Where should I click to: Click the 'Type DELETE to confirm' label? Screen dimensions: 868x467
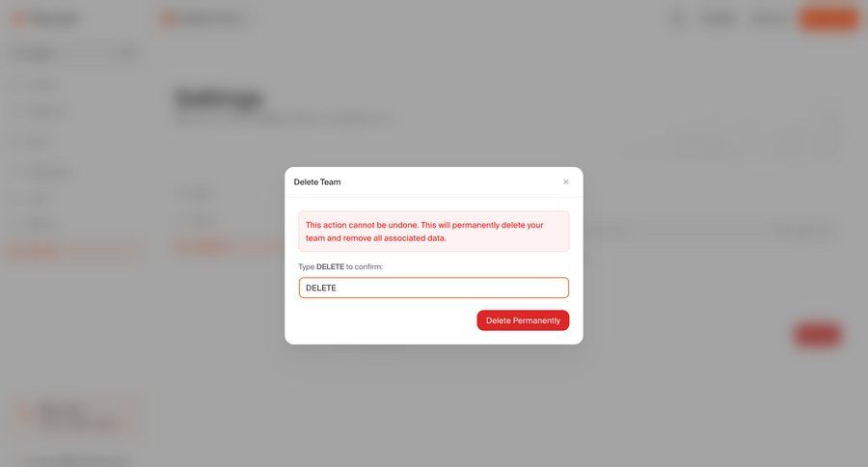pyautogui.click(x=340, y=266)
